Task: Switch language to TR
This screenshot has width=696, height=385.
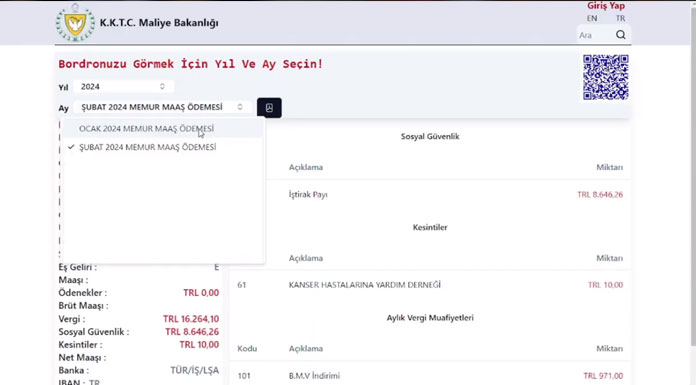Action: [x=620, y=18]
